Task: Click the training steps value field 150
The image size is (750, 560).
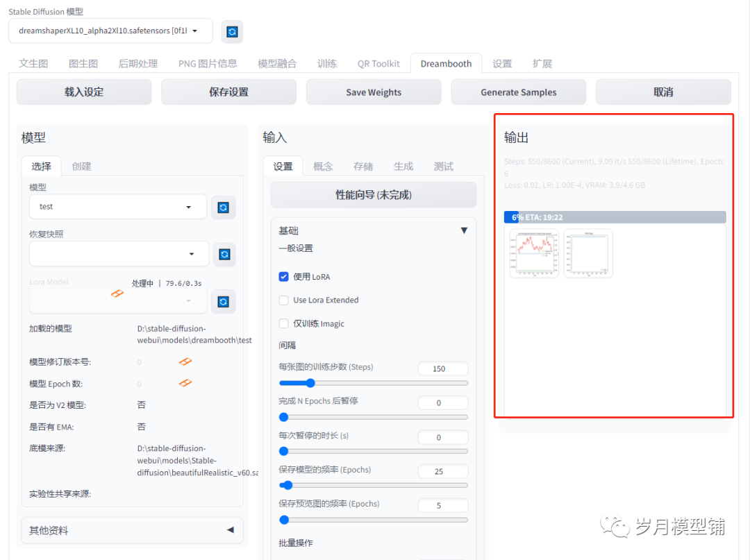Action: tap(443, 368)
